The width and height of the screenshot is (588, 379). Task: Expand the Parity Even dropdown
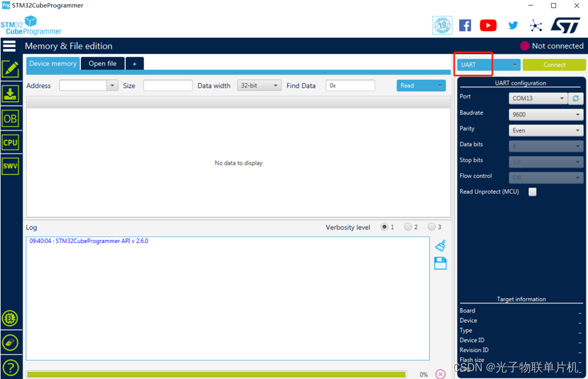(546, 130)
